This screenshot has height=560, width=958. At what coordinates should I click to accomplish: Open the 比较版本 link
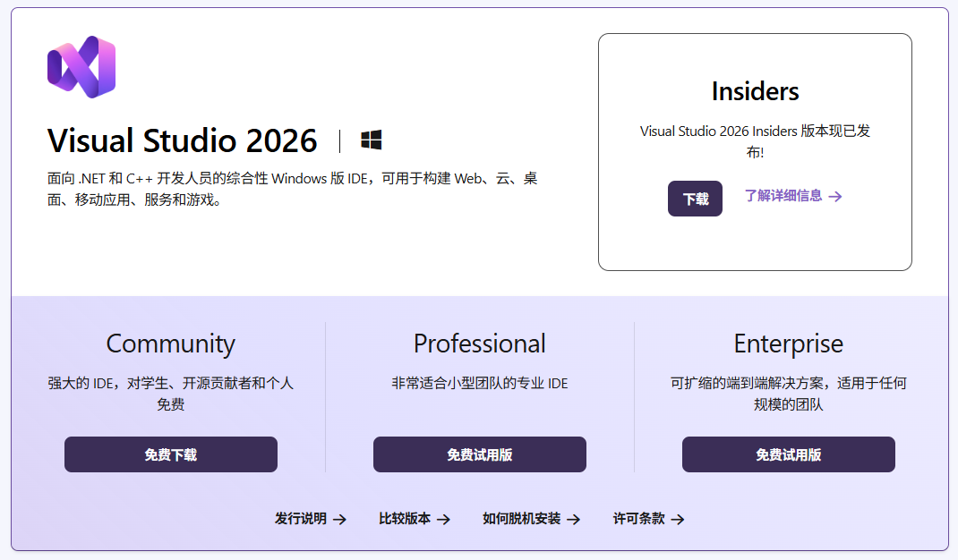pyautogui.click(x=415, y=519)
